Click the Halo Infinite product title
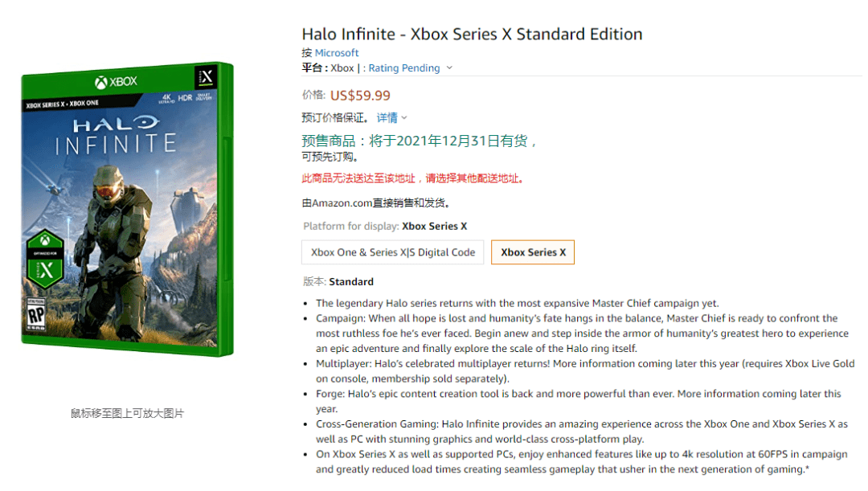868x491 pixels. point(472,34)
